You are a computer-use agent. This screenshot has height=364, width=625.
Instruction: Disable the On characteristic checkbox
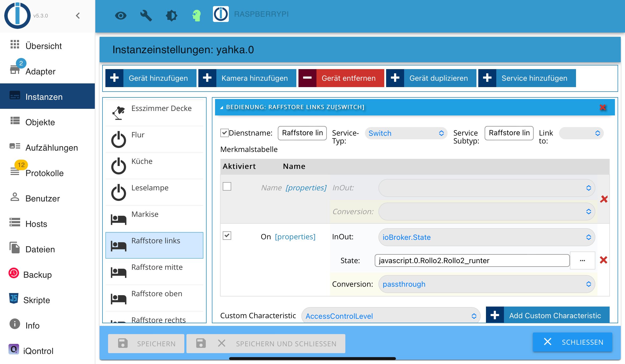coord(227,235)
